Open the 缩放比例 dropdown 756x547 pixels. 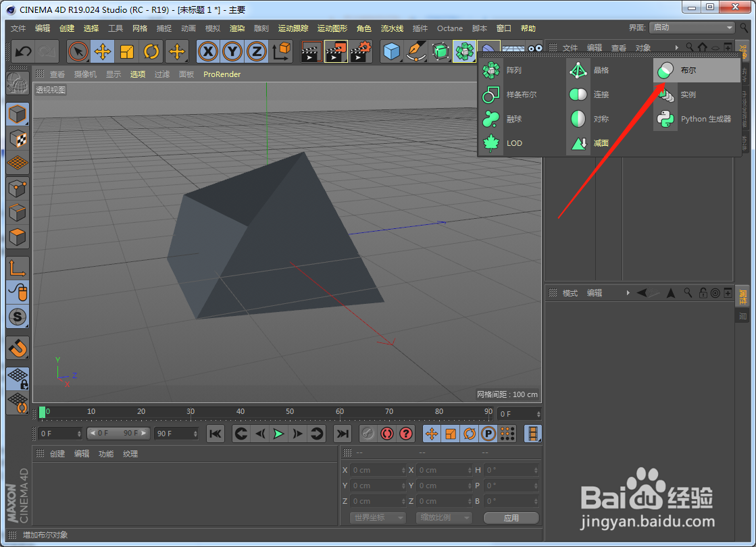(444, 517)
